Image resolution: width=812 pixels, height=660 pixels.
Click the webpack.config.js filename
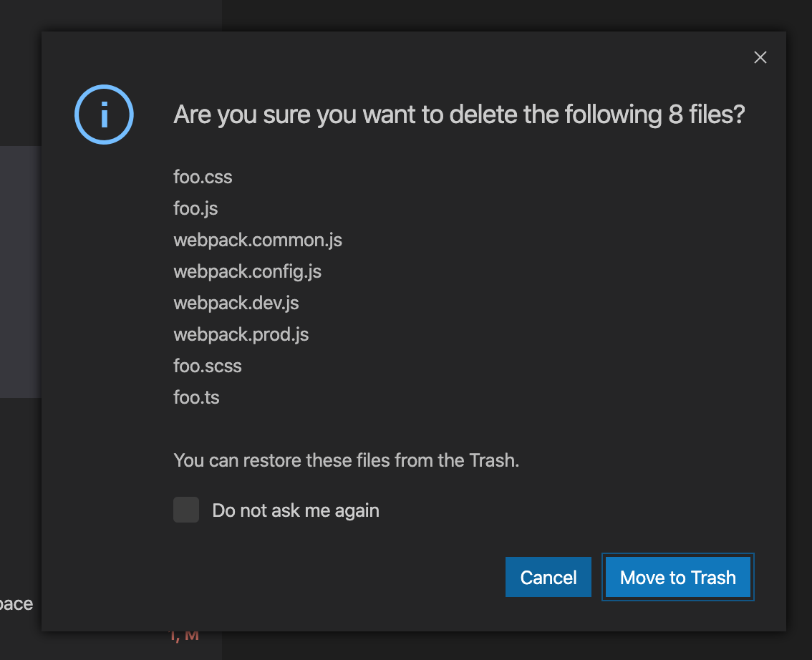point(247,271)
